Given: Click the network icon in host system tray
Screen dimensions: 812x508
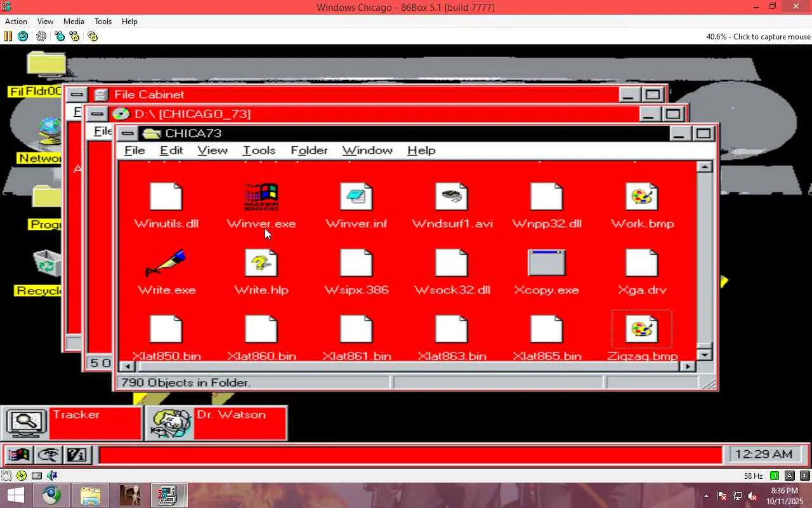Looking at the screenshot, I should (737, 496).
